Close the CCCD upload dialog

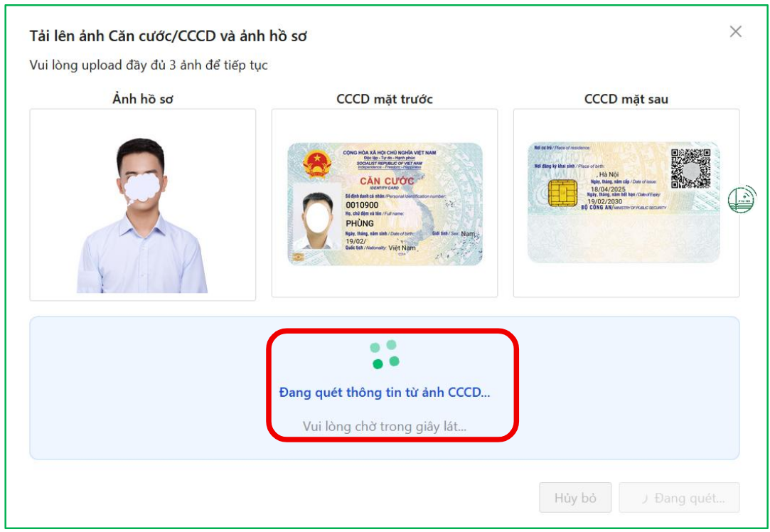[735, 31]
